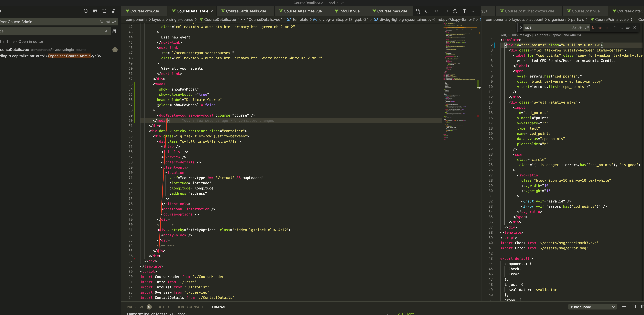The height and width of the screenshot is (315, 644).
Task: Click the greyed-out revision commit icon in the toolbar
Action: coord(436,11)
